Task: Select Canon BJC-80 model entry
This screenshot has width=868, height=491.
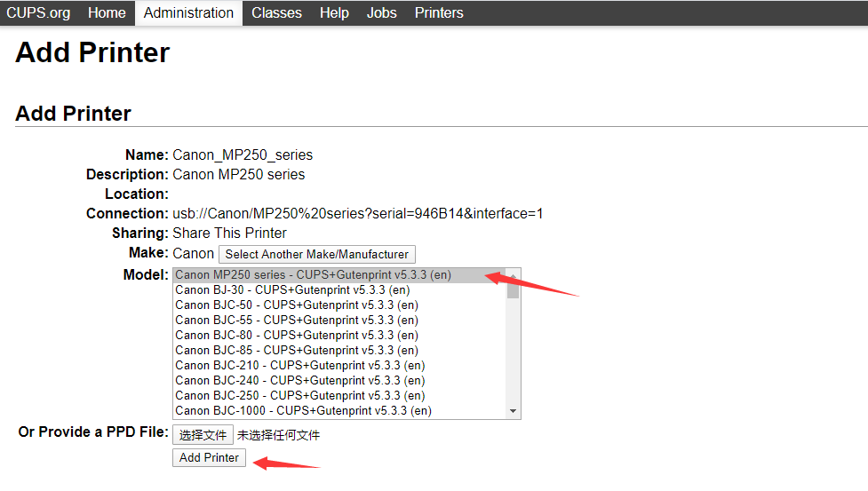Action: 339,335
